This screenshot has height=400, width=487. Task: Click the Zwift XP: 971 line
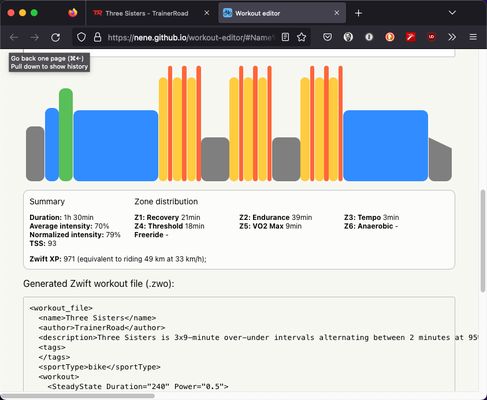click(x=118, y=259)
